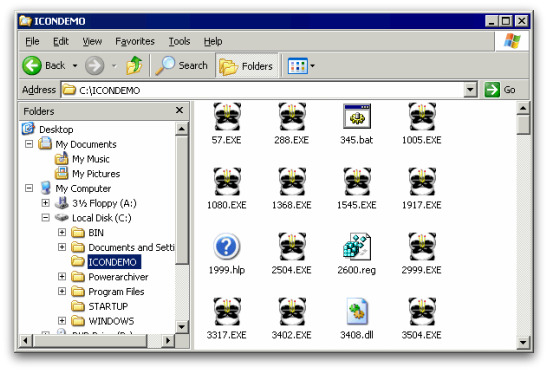Open the Forward history dropdown arrow

(x=114, y=66)
